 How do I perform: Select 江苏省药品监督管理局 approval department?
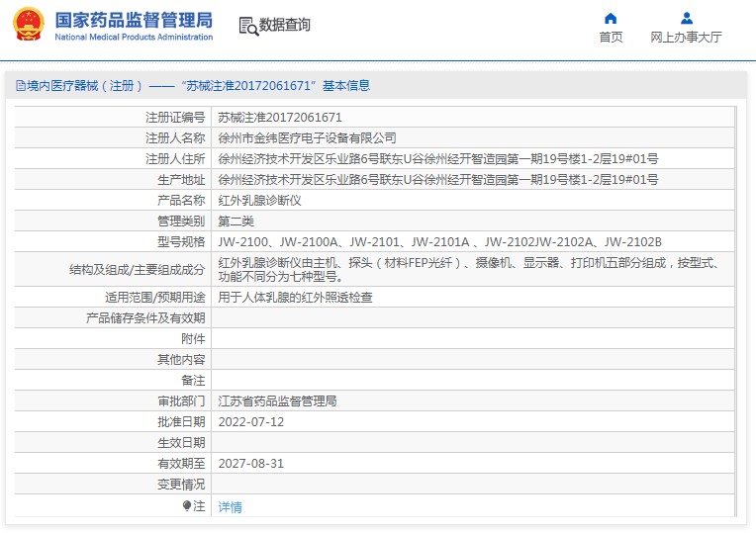(277, 400)
